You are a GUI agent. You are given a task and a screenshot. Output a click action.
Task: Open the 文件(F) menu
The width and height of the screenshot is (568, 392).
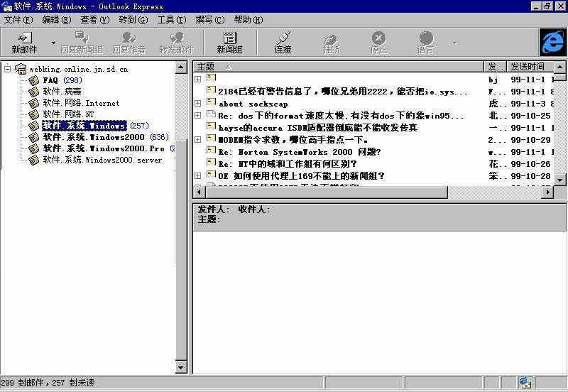coord(18,20)
